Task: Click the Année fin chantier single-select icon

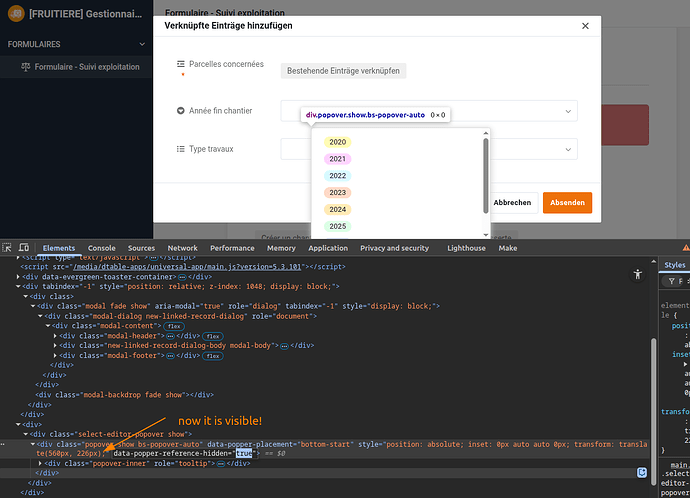Action: [x=181, y=111]
